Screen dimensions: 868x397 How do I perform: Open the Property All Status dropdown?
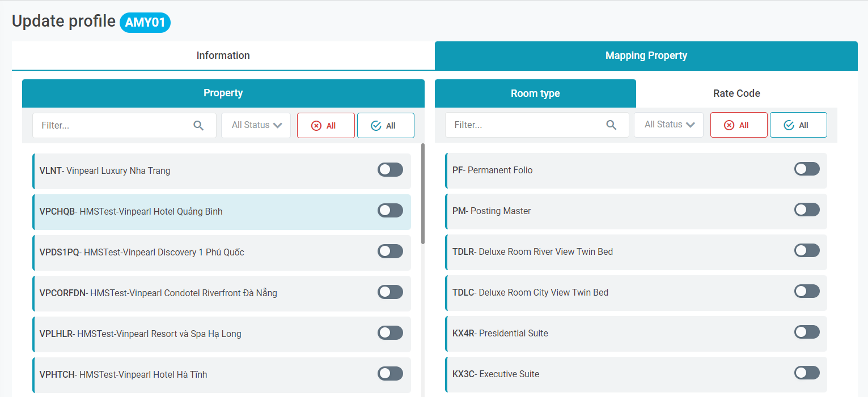(x=256, y=125)
